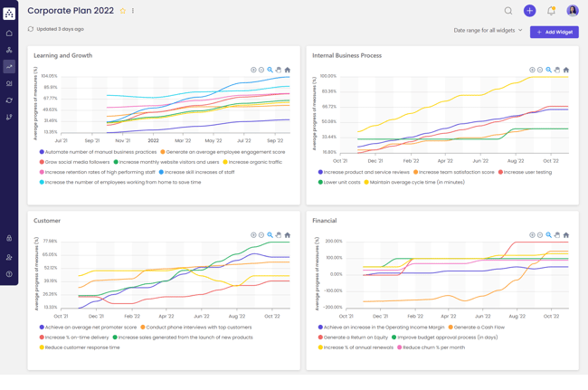This screenshot has width=588, height=390.
Task: Click the search magnifier in the top bar
Action: [508, 11]
